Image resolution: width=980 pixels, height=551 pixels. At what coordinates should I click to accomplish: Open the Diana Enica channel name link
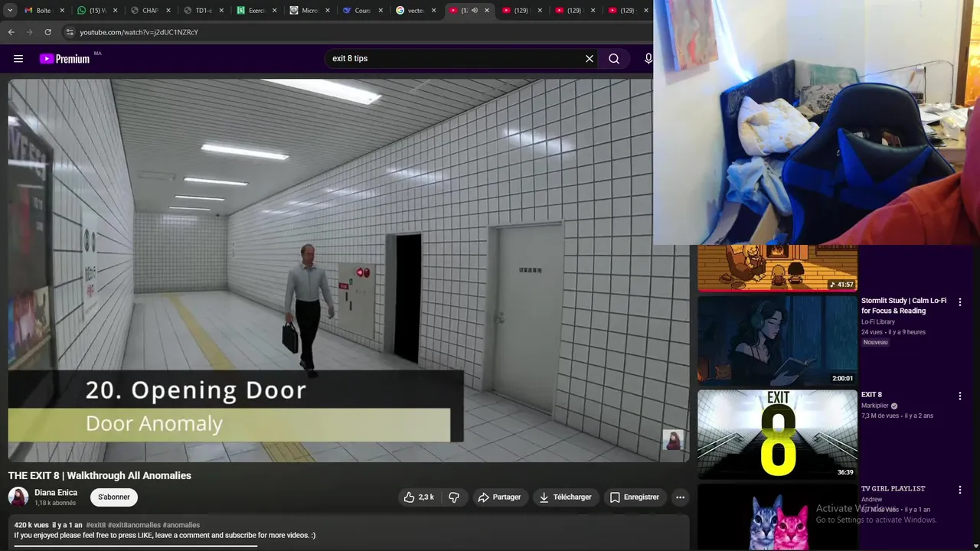56,493
